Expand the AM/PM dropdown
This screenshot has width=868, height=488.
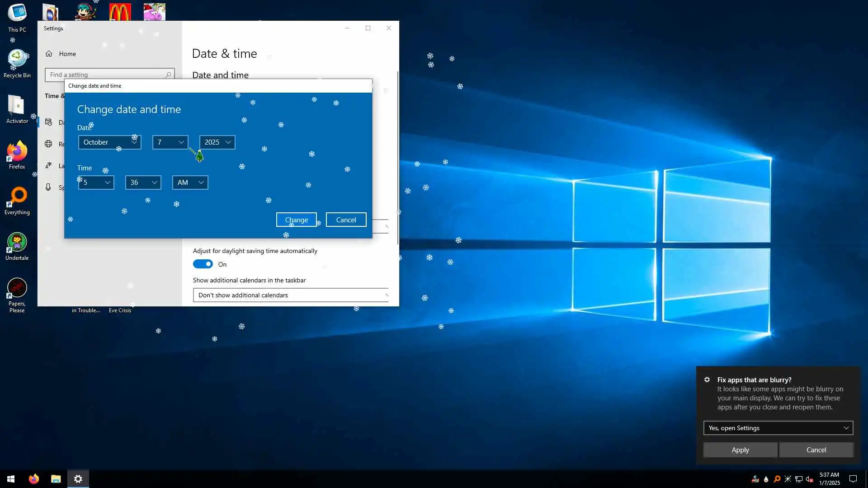point(190,183)
